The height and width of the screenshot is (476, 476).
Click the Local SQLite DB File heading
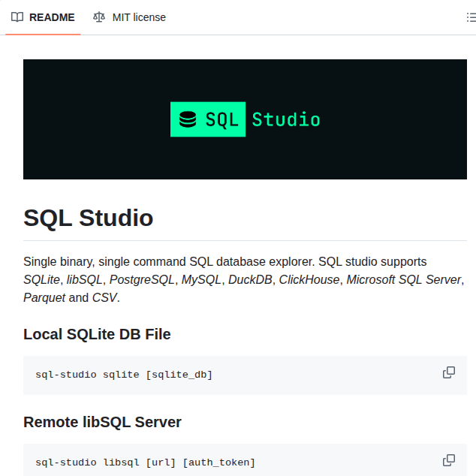(97, 334)
